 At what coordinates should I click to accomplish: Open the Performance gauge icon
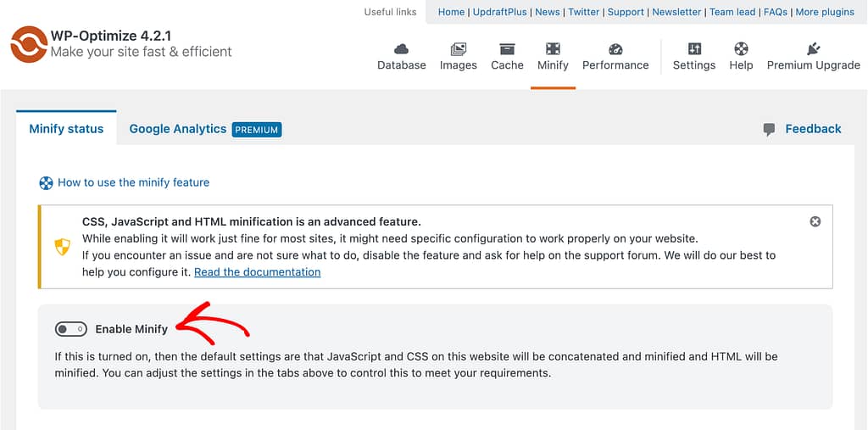615,48
